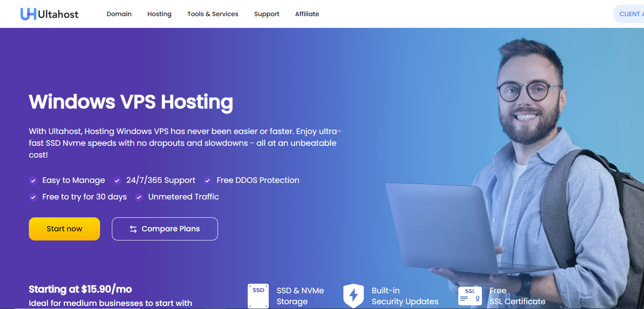The width and height of the screenshot is (644, 309).
Task: Click the Compare Plans button
Action: click(x=165, y=229)
